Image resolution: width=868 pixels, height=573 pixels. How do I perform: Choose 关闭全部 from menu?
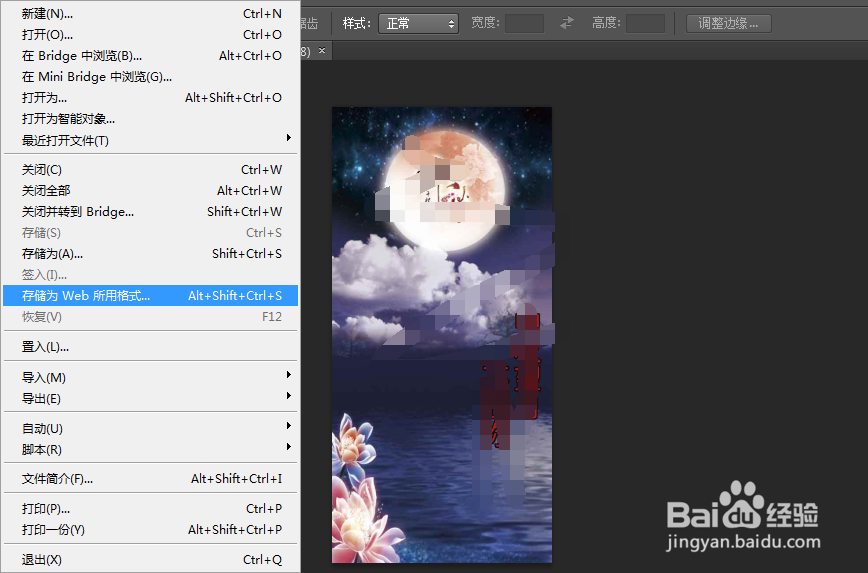point(151,191)
